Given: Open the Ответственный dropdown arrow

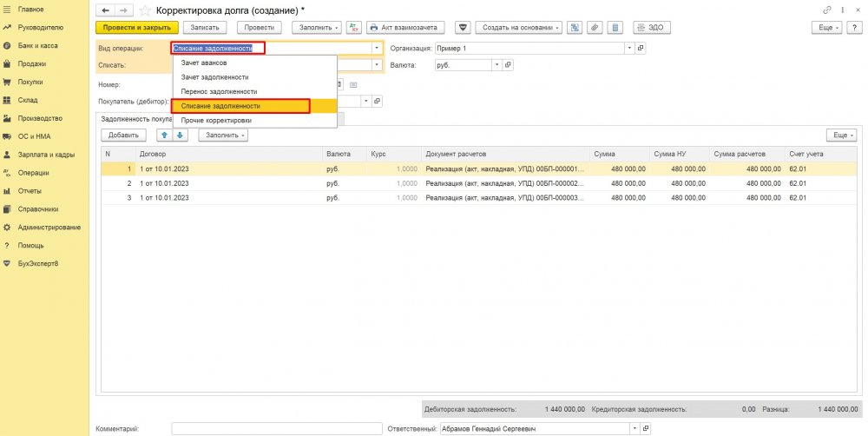Looking at the screenshot, I should 635,428.
